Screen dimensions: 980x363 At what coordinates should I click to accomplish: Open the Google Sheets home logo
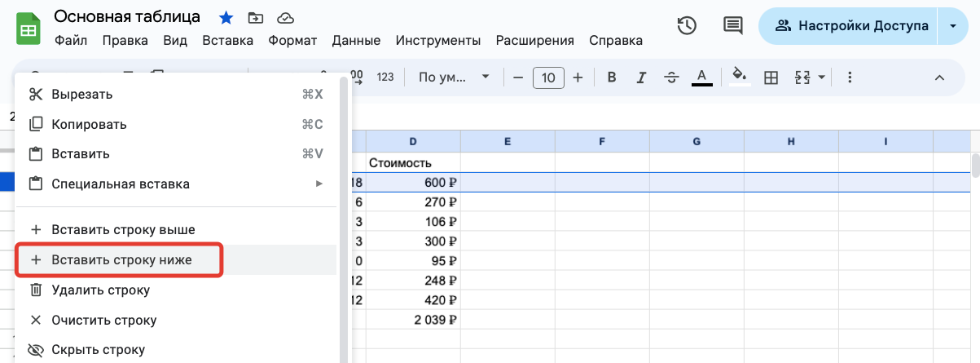click(29, 28)
